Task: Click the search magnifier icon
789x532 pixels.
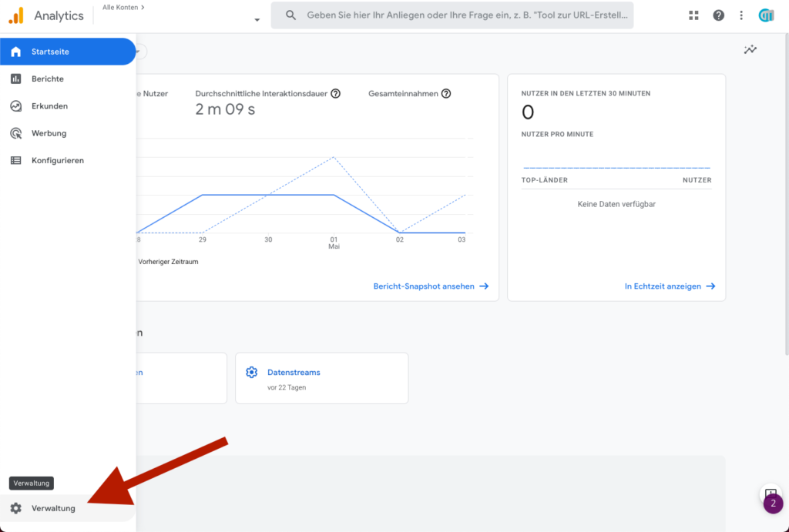Action: click(290, 15)
